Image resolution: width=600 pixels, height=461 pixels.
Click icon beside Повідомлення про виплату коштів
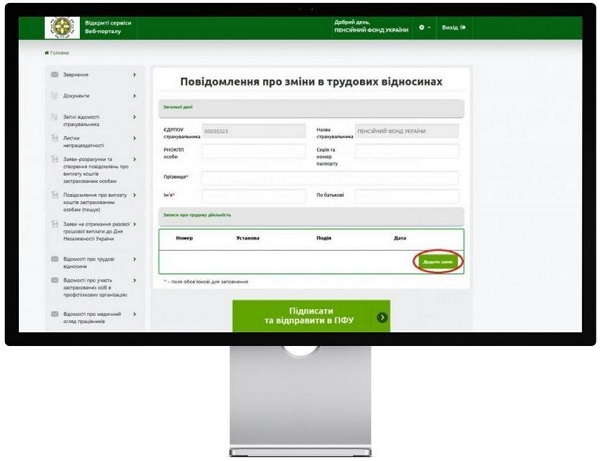pyautogui.click(x=55, y=195)
